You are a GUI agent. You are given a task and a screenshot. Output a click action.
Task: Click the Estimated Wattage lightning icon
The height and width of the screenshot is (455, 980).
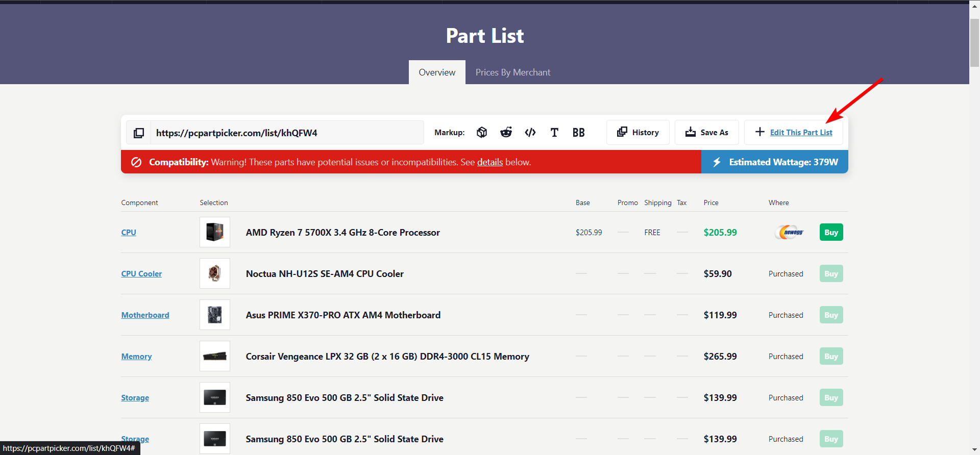tap(717, 162)
